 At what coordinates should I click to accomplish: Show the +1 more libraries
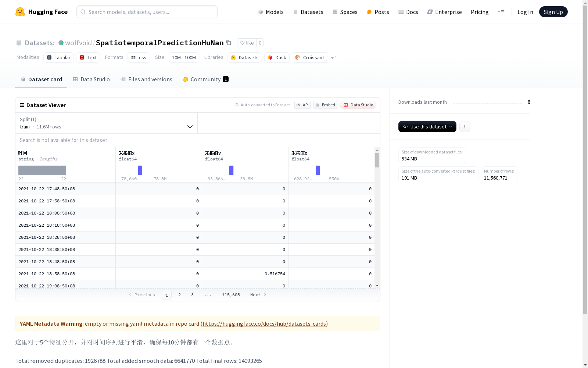click(x=334, y=57)
